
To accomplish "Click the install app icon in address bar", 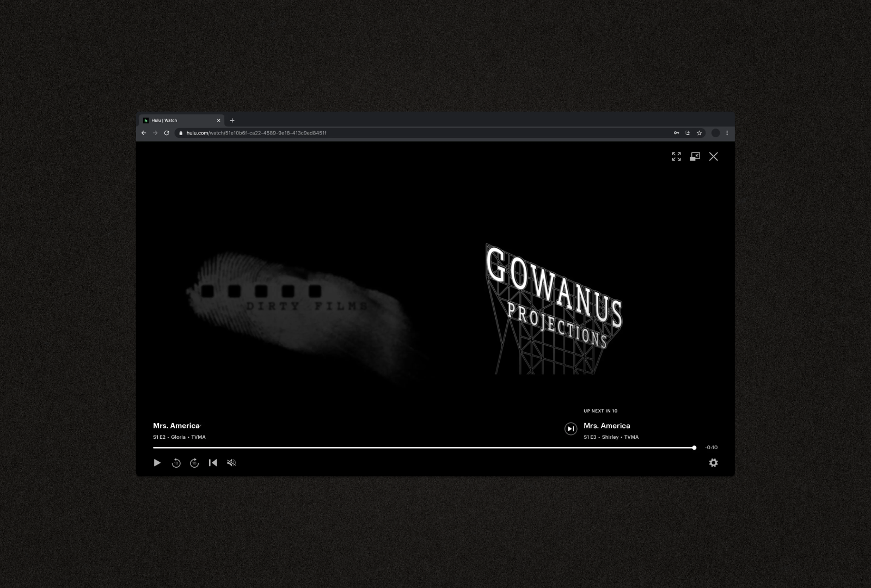I will point(688,133).
